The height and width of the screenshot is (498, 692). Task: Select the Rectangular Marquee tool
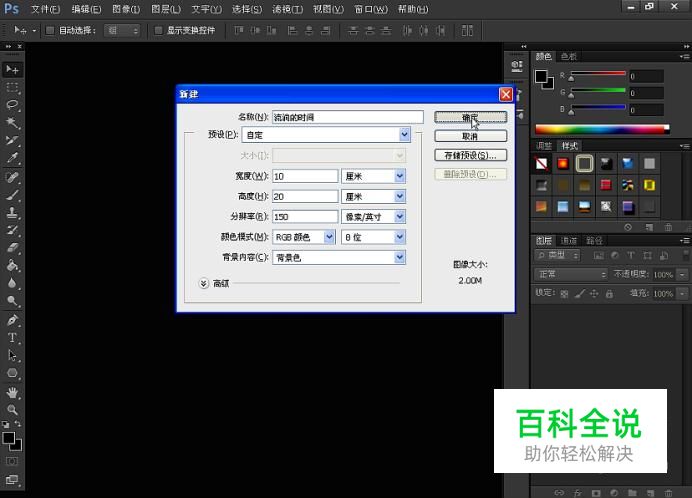tap(13, 87)
